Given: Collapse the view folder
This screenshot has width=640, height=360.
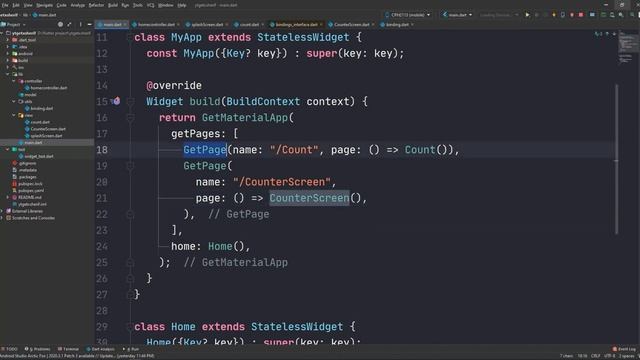Looking at the screenshot, I should tap(14, 116).
